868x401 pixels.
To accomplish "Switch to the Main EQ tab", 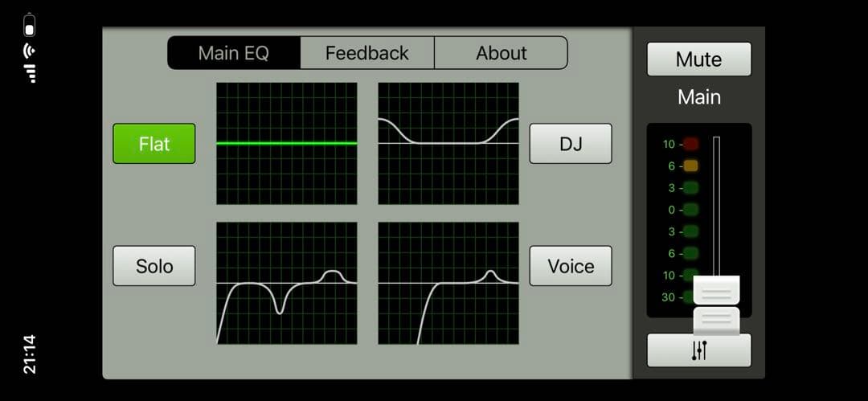I will 234,53.
